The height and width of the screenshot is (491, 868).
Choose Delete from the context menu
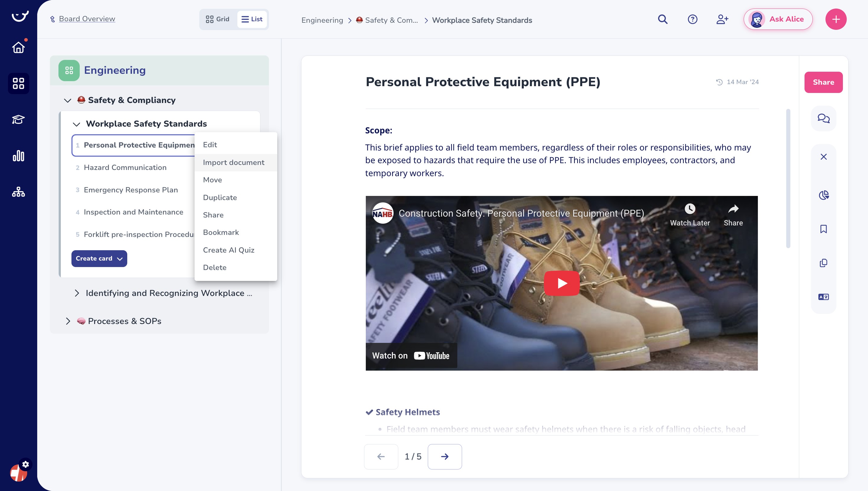236,268
